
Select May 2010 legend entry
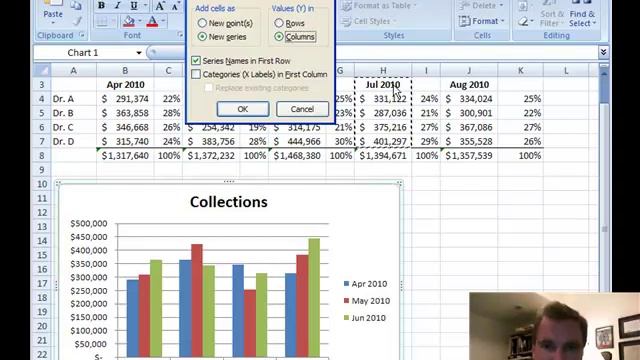tap(367, 301)
